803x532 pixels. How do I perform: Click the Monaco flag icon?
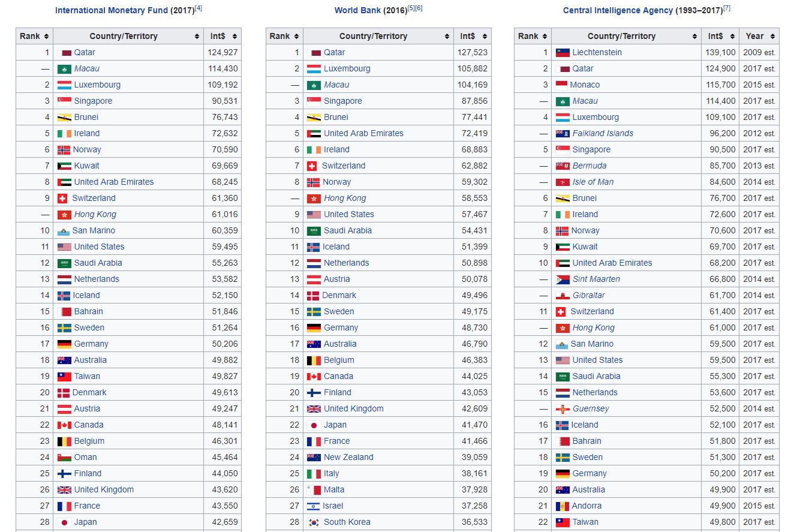561,85
